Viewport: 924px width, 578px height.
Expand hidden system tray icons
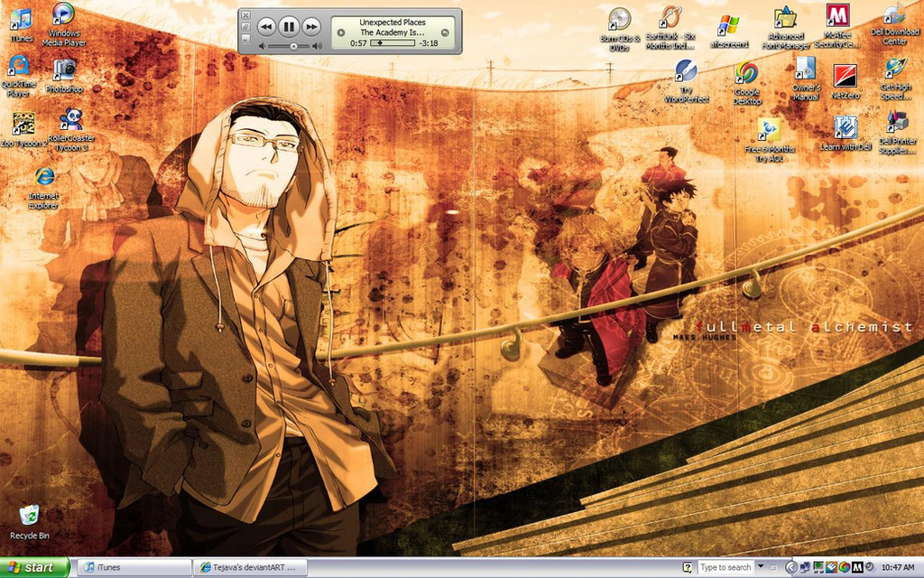pyautogui.click(x=791, y=567)
